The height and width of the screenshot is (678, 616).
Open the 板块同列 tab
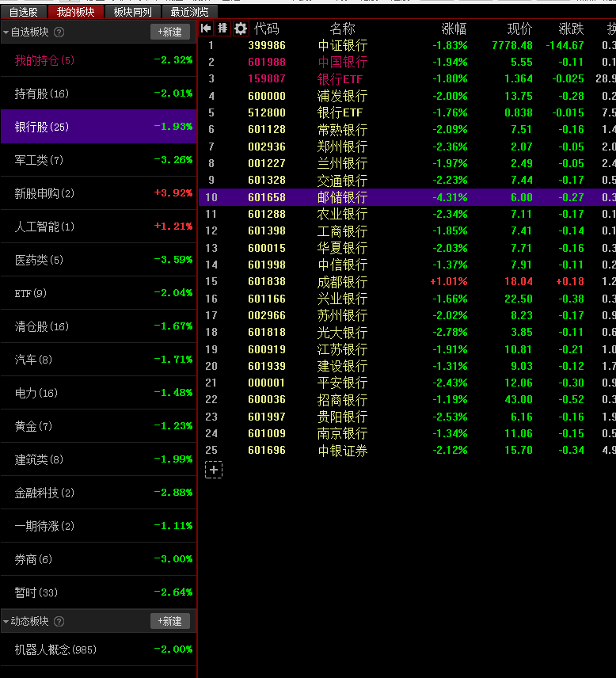133,12
